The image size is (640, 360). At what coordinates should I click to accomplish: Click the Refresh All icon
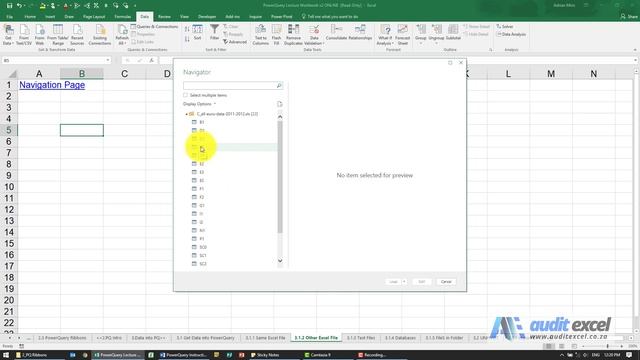click(x=122, y=34)
